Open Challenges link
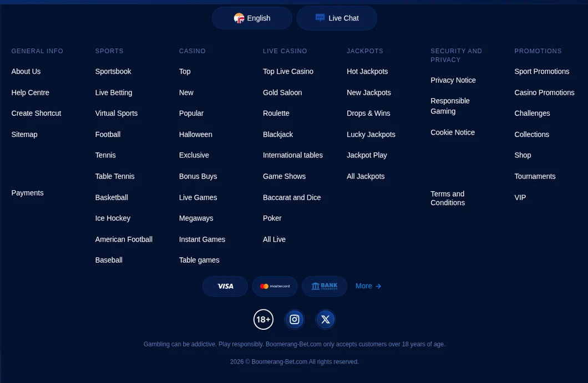 (532, 113)
